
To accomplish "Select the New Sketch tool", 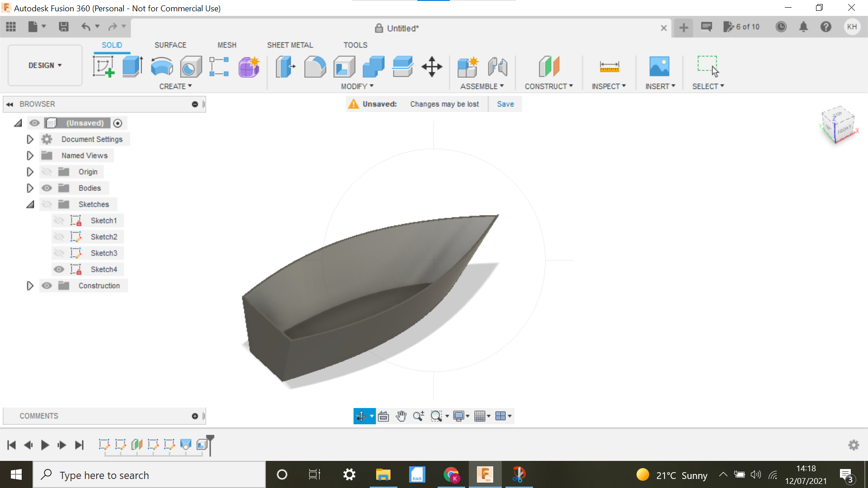I will click(x=104, y=66).
